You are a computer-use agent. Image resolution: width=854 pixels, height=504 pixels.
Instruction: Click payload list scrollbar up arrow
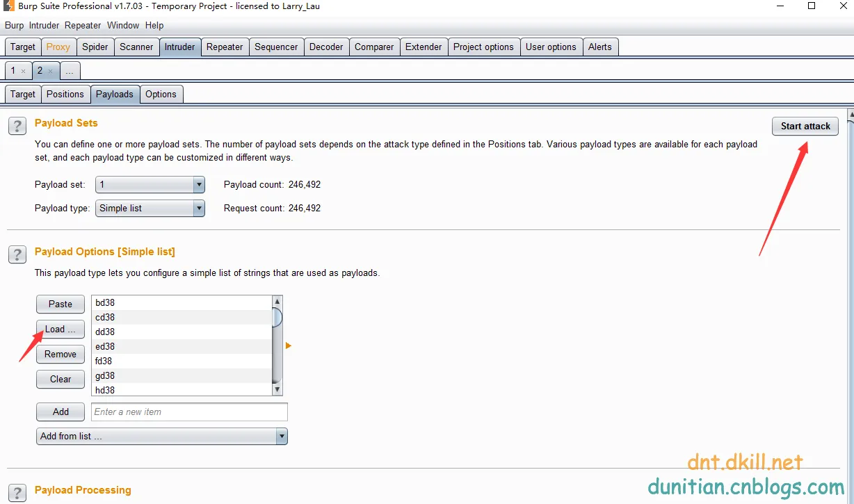[x=277, y=301]
